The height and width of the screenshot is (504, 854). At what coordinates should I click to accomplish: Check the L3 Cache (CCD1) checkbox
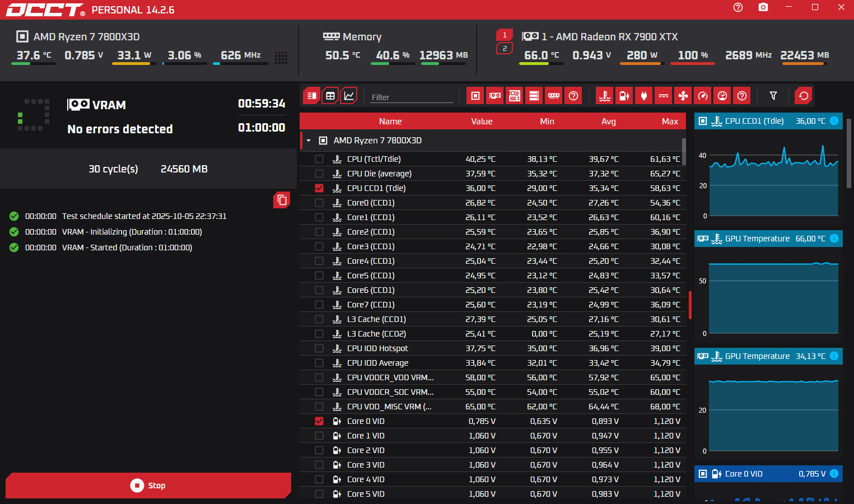point(319,319)
